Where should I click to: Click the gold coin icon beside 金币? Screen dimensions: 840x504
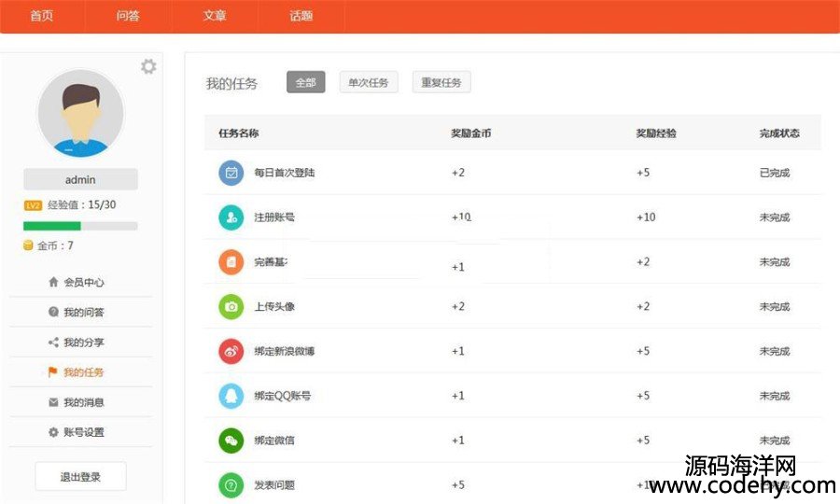coord(28,245)
